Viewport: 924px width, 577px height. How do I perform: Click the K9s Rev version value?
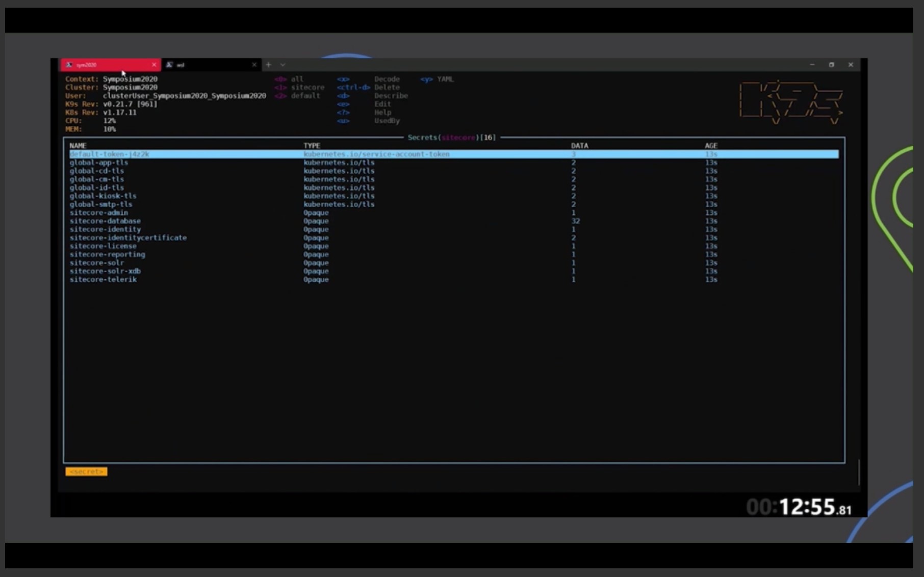[130, 104]
